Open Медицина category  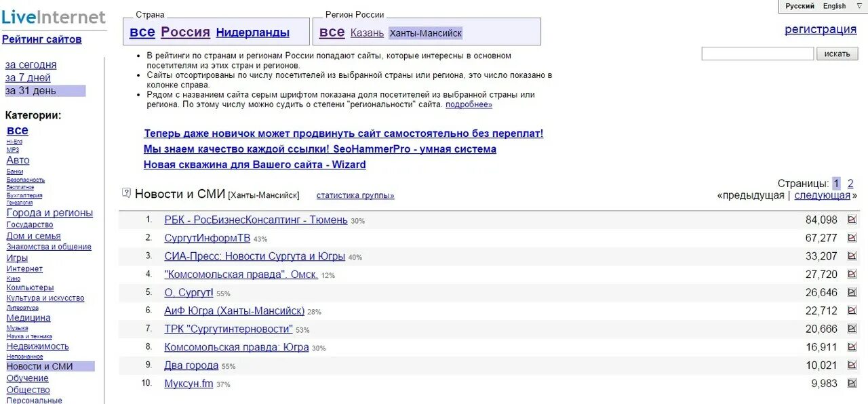coord(28,318)
